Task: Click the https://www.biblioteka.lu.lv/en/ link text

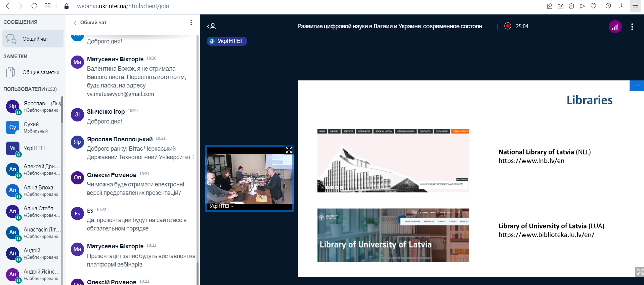Action: [x=546, y=235]
